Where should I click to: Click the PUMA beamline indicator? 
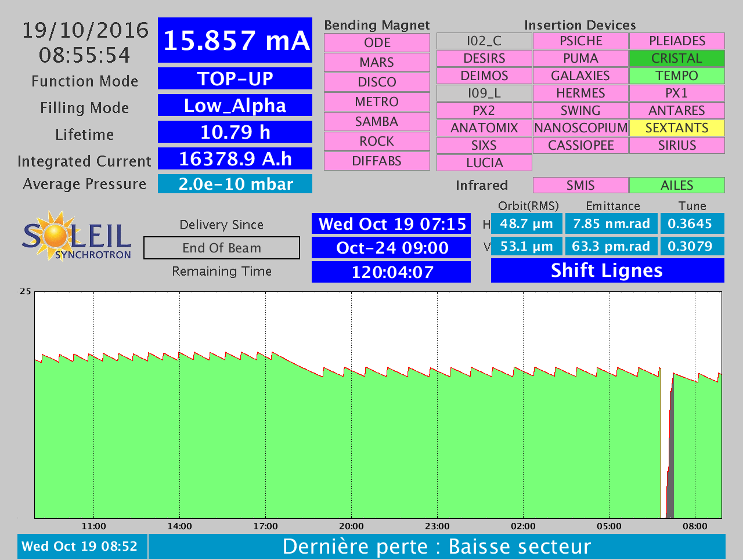tap(580, 58)
